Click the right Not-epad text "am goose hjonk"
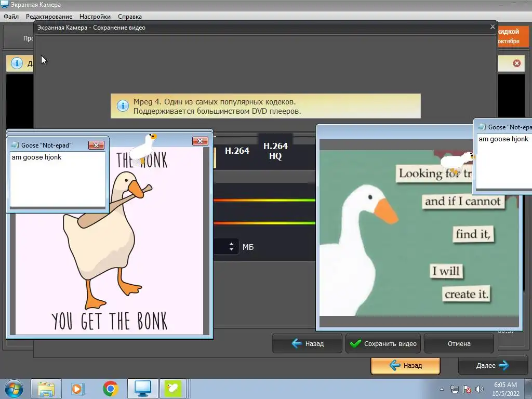Viewport: 532px width, 399px height. pos(503,139)
